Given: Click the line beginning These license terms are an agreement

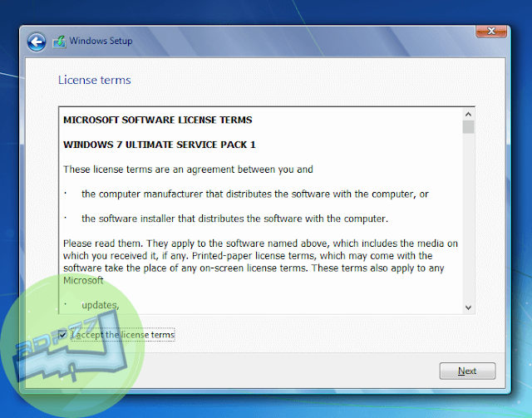Looking at the screenshot, I should 188,170.
